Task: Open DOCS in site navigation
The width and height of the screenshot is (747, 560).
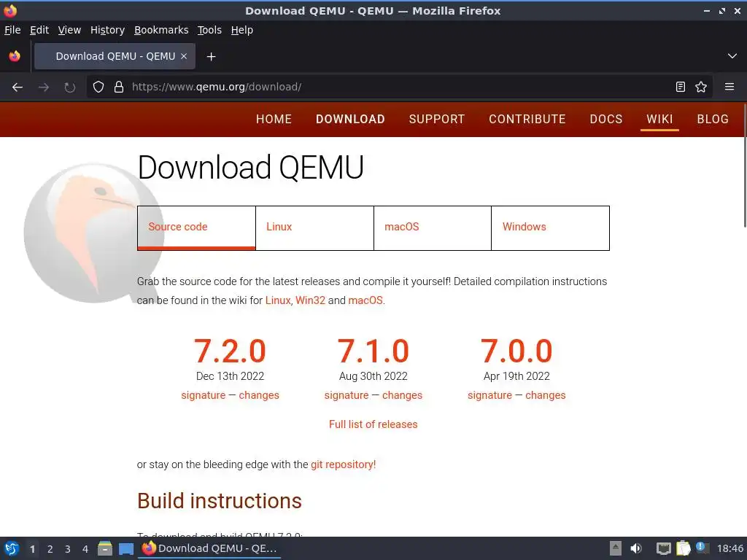Action: click(606, 119)
